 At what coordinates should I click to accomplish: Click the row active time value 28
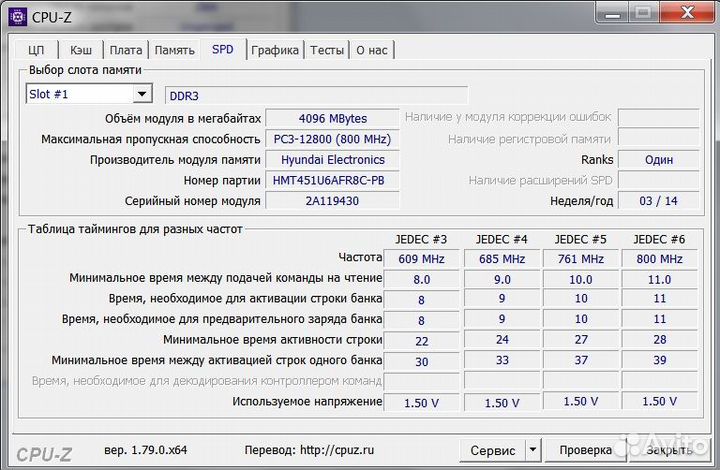660,340
